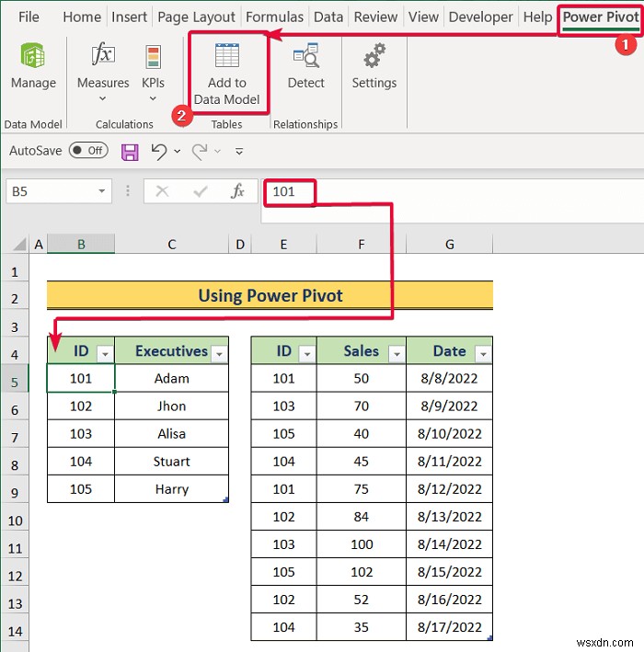Select the cell containing Jhon
This screenshot has width=644, height=652.
point(171,406)
